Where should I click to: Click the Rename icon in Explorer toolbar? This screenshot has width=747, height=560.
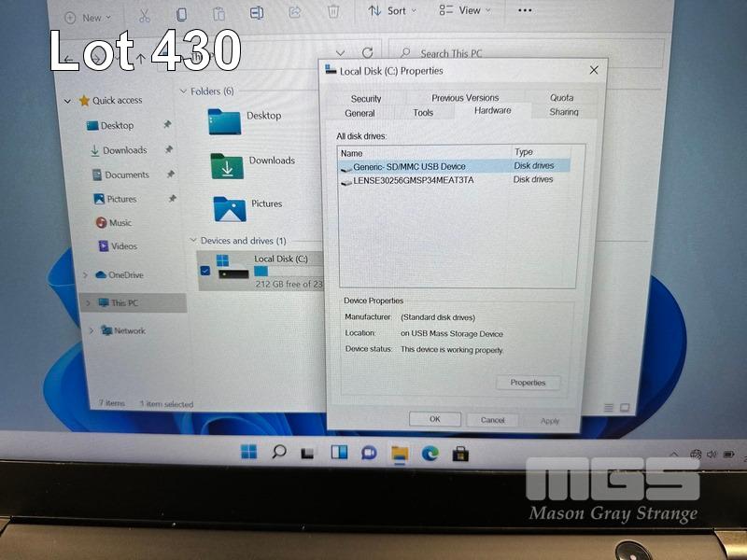coord(257,13)
